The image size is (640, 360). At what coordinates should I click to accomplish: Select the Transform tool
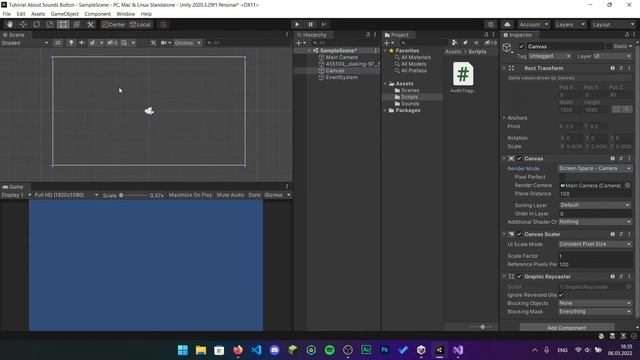[76, 24]
